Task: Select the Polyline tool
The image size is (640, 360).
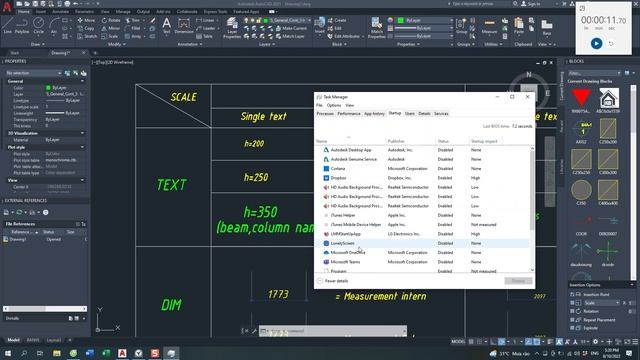Action: click(22, 25)
